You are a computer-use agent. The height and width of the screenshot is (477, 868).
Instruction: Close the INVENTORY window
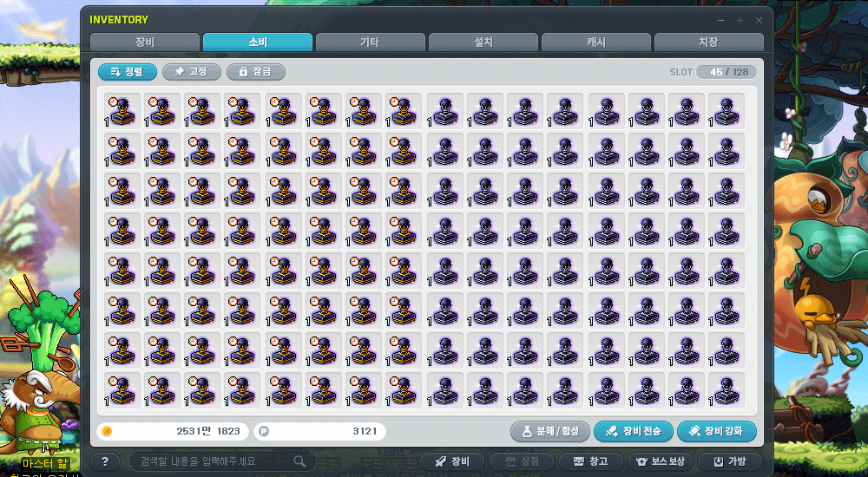point(759,21)
